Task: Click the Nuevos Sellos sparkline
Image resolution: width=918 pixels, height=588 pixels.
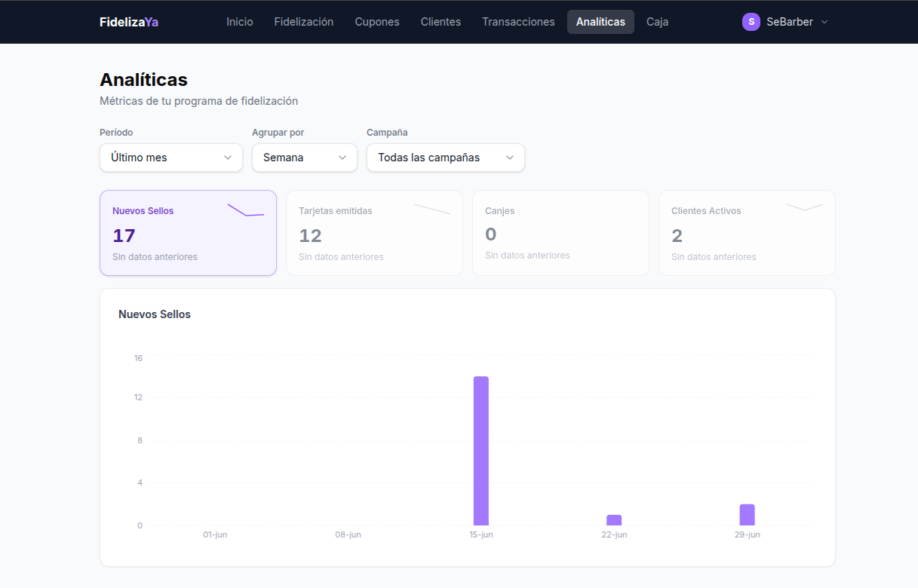Action: (246, 210)
